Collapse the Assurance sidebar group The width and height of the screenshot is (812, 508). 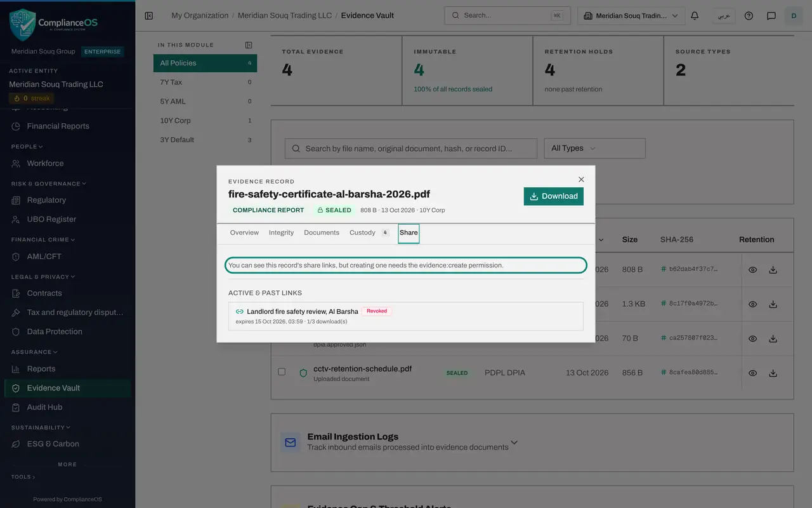pos(34,352)
